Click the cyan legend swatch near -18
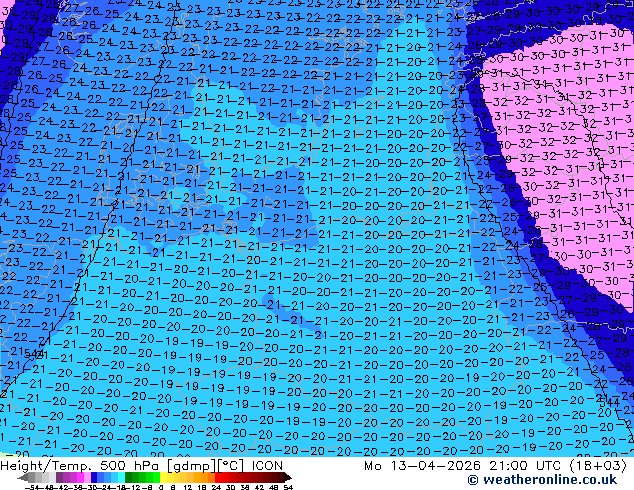634x490 pixels. pos(121,477)
